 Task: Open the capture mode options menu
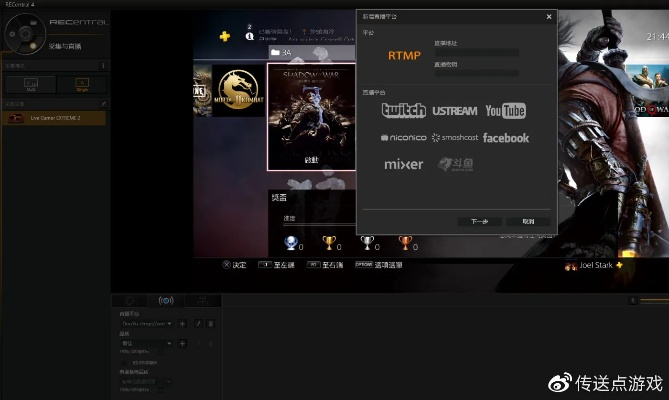(x=103, y=66)
